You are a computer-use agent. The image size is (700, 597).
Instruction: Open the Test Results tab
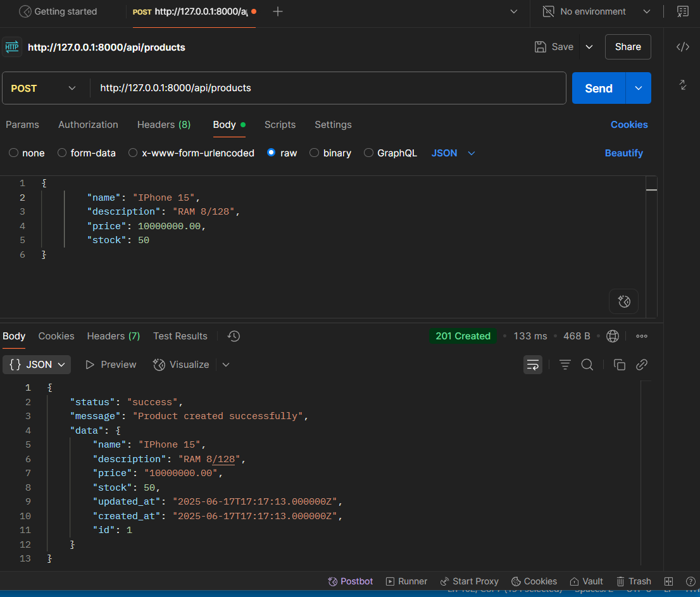pyautogui.click(x=180, y=336)
